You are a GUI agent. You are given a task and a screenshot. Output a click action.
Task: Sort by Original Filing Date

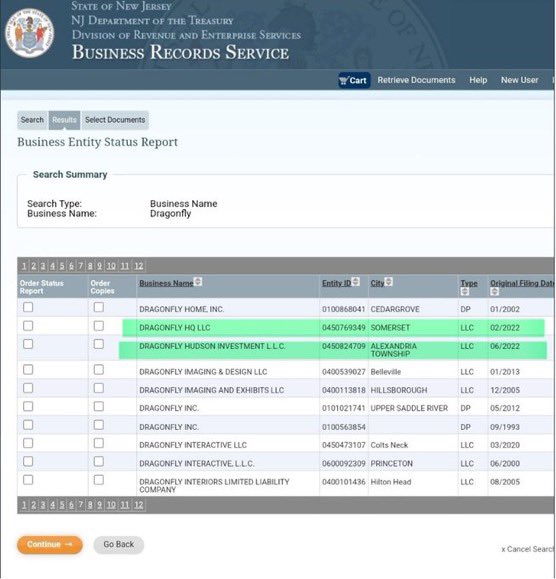coord(494,291)
